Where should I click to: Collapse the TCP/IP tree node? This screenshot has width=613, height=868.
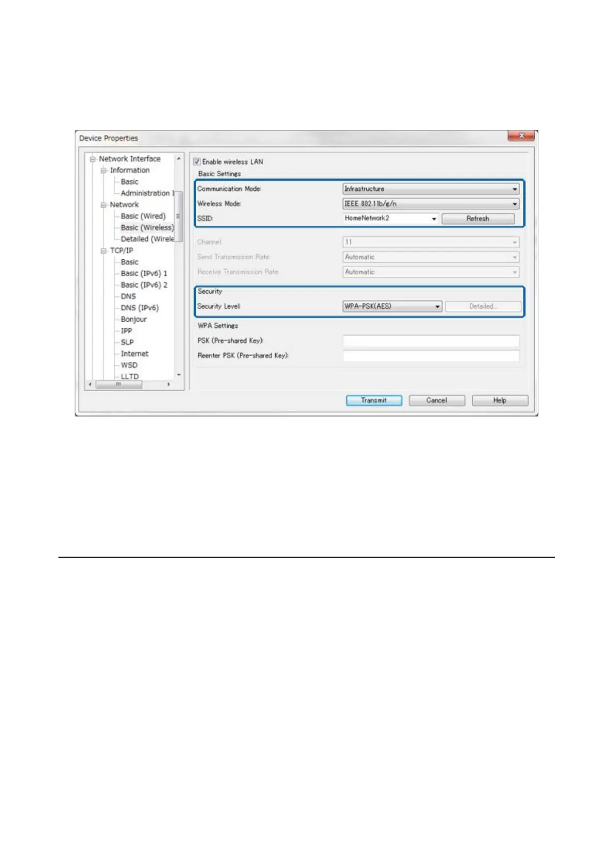pos(104,251)
